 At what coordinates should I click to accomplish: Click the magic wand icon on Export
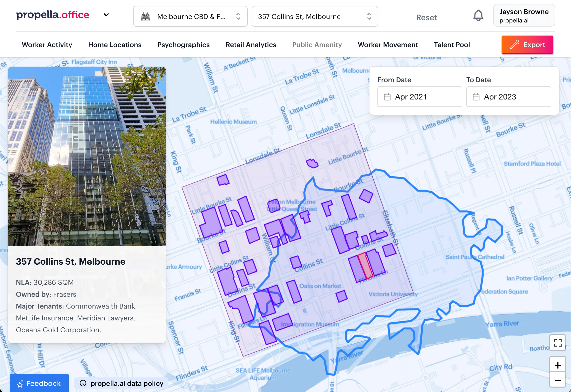514,45
